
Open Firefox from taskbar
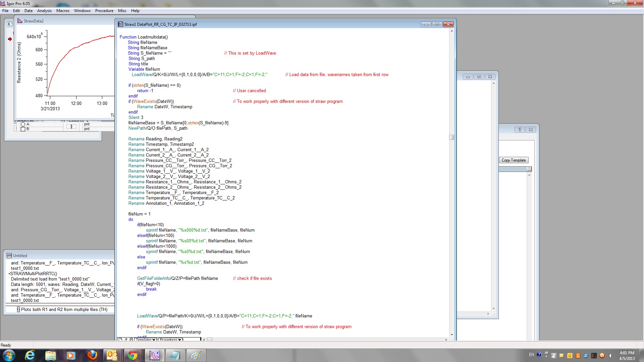(x=92, y=355)
